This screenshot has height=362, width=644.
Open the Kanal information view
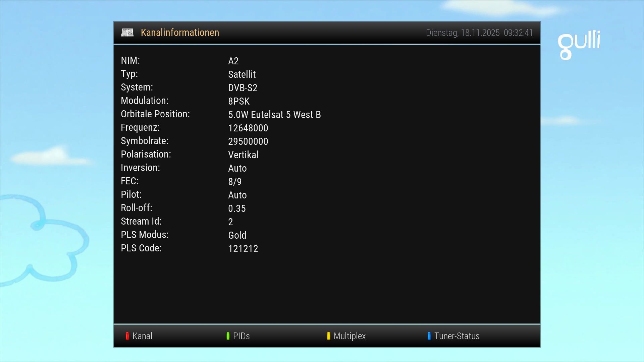pos(139,336)
